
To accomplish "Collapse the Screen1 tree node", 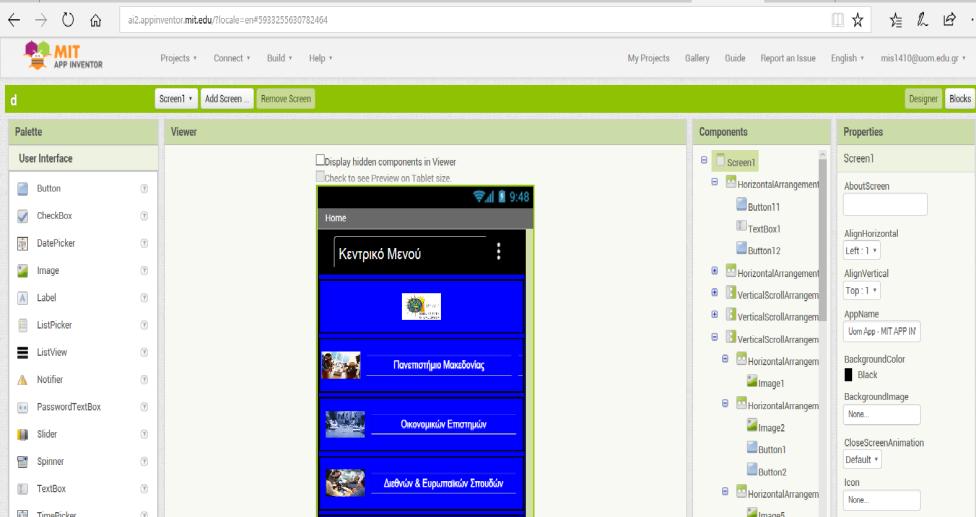I will pos(704,161).
